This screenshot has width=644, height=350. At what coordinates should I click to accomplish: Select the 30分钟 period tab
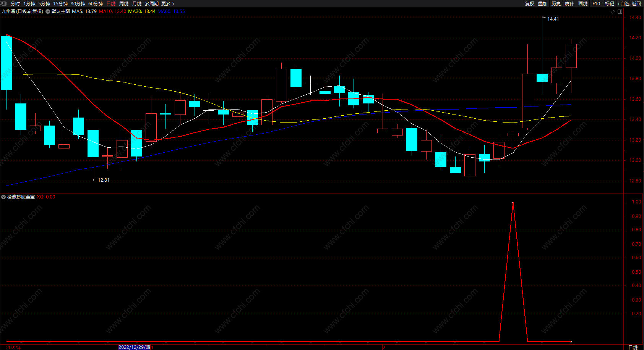point(78,3)
